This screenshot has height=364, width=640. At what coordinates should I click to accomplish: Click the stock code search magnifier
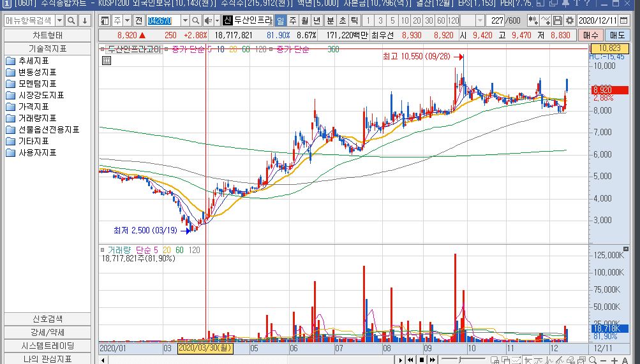(x=195, y=20)
